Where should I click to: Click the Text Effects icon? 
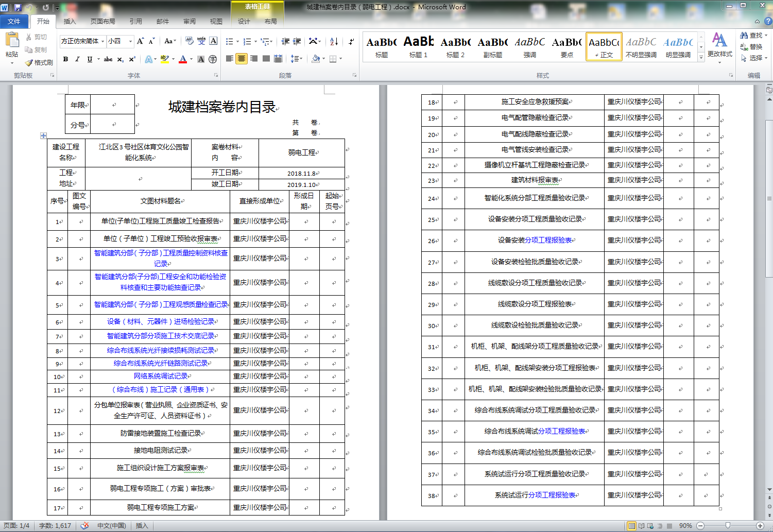point(148,59)
